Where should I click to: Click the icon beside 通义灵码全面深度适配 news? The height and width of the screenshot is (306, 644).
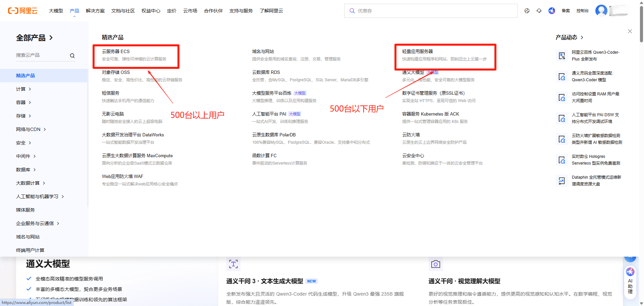(x=562, y=77)
